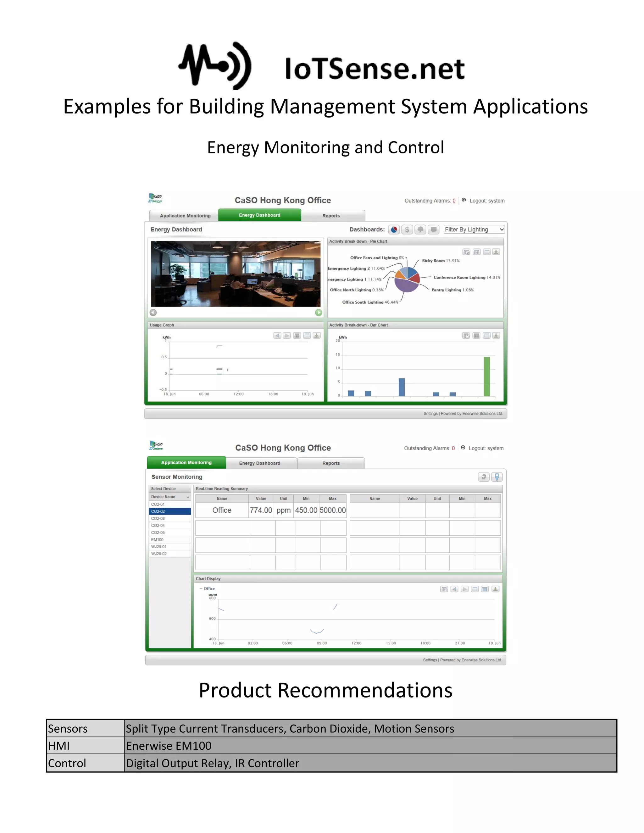Open the Filter By Lighting dropdown
The height and width of the screenshot is (833, 644).
coord(474,229)
